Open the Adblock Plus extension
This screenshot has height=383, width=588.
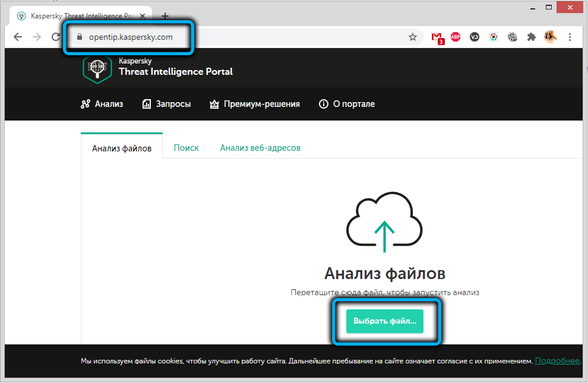[456, 37]
